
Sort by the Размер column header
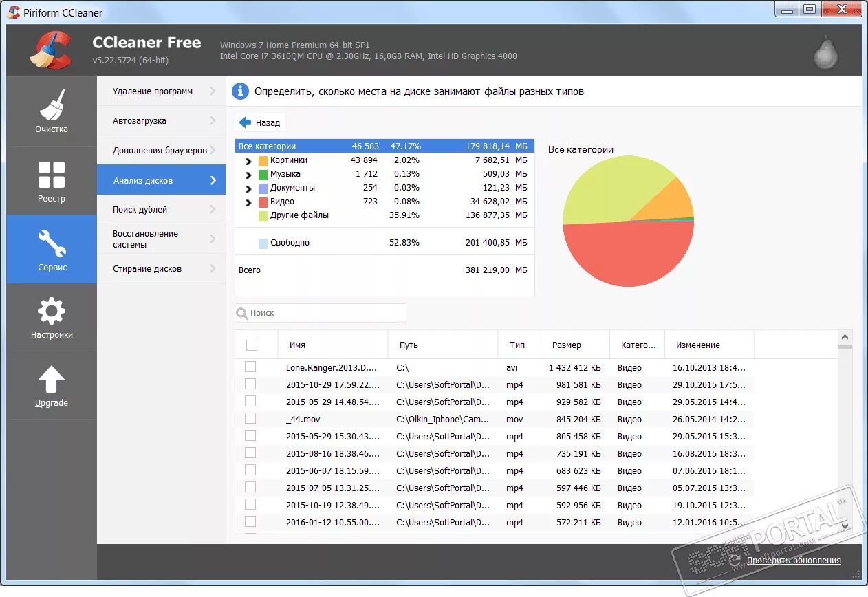(x=575, y=345)
